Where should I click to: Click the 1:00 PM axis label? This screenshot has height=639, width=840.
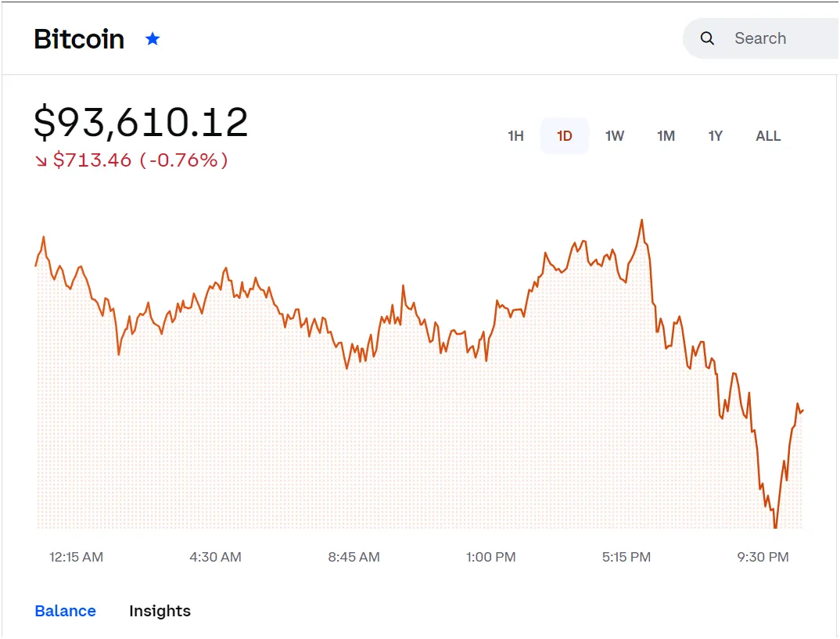(x=490, y=557)
